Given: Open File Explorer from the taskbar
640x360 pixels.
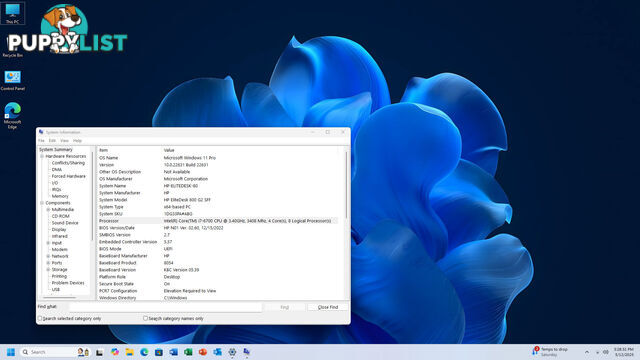Looking at the screenshot, I should [x=129, y=352].
